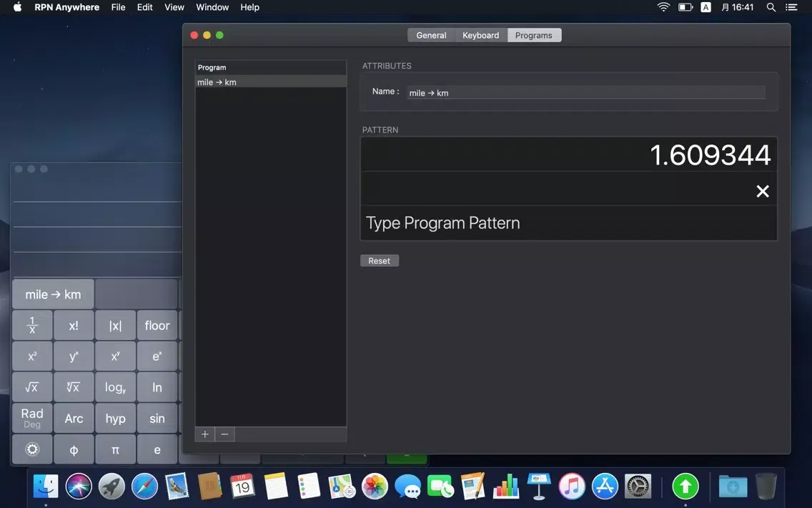Viewport: 812px width, 508px height.
Task: Toggle Rad/Deg angle mode on calculator
Action: click(32, 418)
